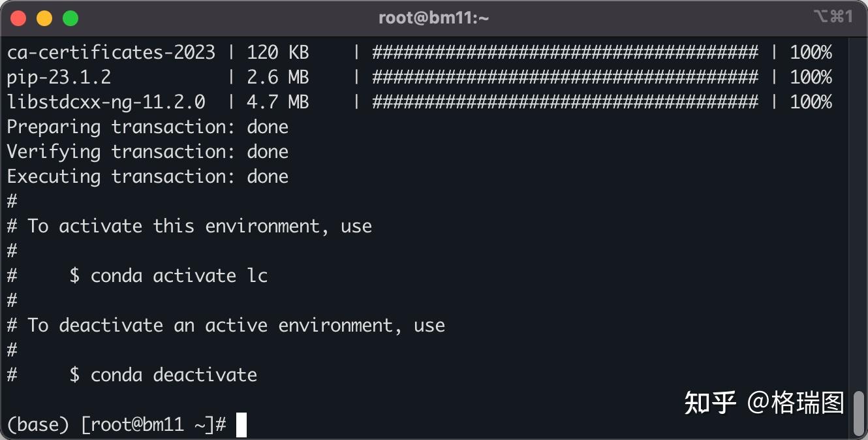Click the libstdcxx-ng-11.2.0 package name

click(106, 102)
